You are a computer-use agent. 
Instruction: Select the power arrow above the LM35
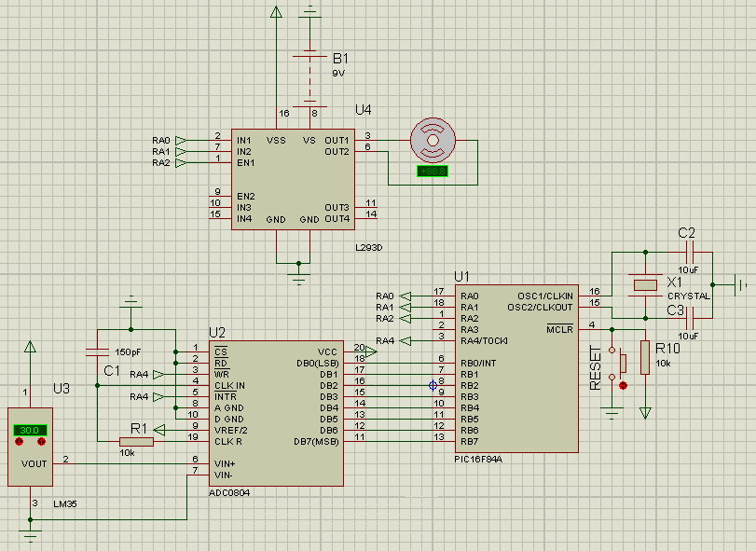(x=29, y=345)
